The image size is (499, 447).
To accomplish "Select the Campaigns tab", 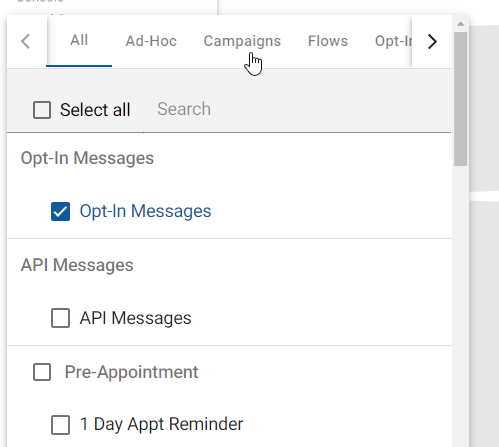I will pos(242,41).
